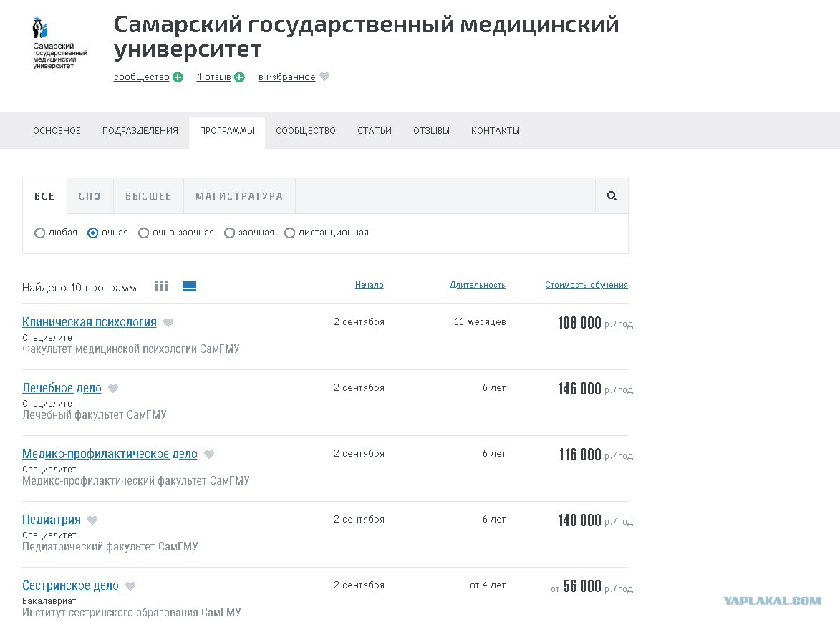The height and width of the screenshot is (622, 840).
Task: Open Клиническая психология program
Action: [90, 322]
